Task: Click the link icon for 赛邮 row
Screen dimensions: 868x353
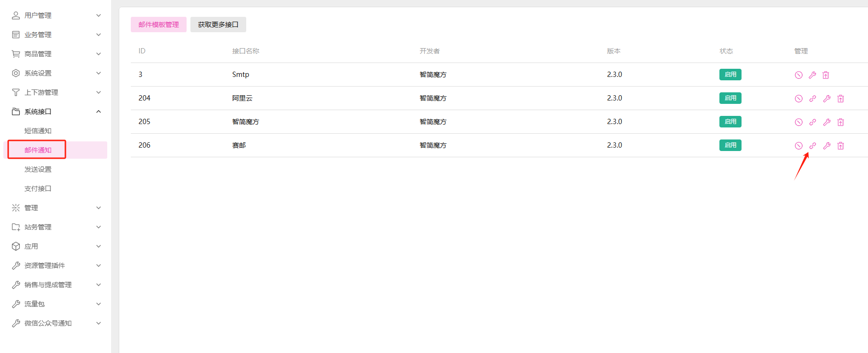Action: 812,146
